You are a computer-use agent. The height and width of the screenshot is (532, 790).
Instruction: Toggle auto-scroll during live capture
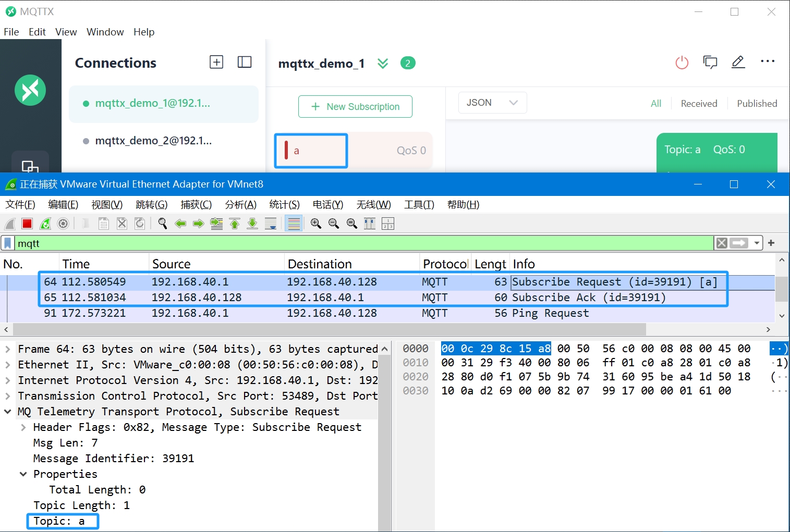pos(271,224)
